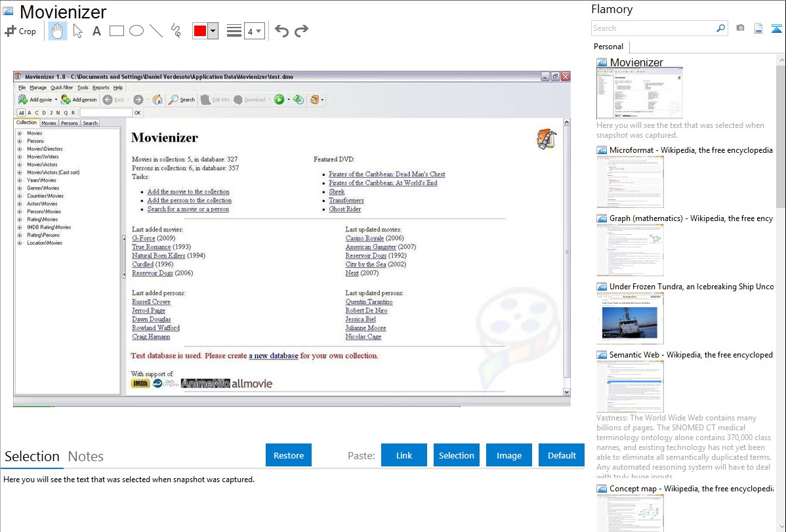This screenshot has height=532, width=786.
Task: Expand the Movies\Directors tree node
Action: [20, 149]
